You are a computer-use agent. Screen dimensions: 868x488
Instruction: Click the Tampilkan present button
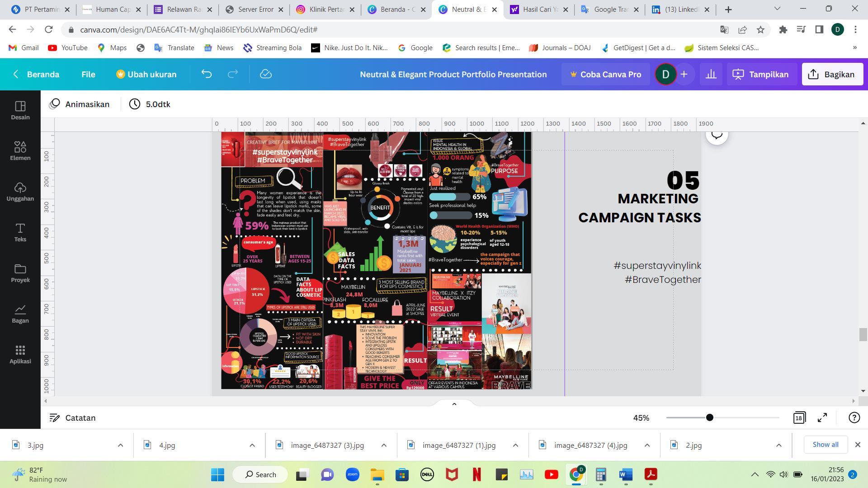pyautogui.click(x=761, y=74)
